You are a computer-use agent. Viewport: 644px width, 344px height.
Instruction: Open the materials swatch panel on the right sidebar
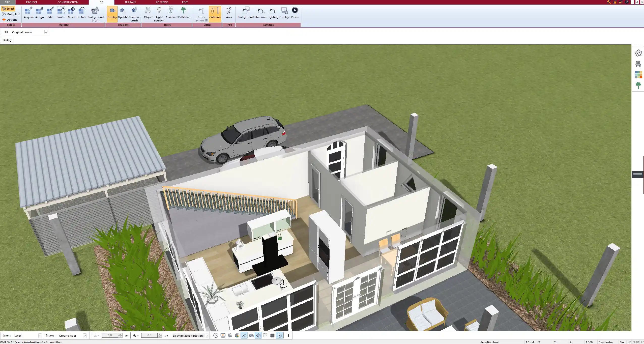[x=639, y=74]
